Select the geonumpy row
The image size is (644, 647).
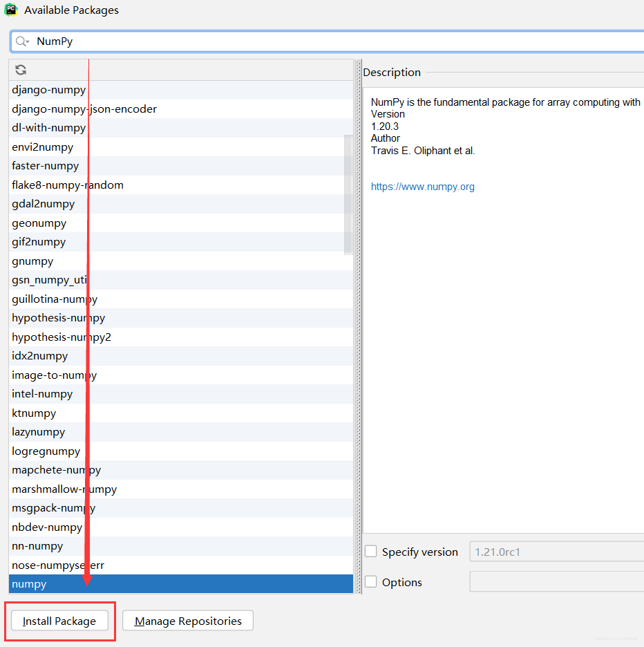pyautogui.click(x=181, y=223)
